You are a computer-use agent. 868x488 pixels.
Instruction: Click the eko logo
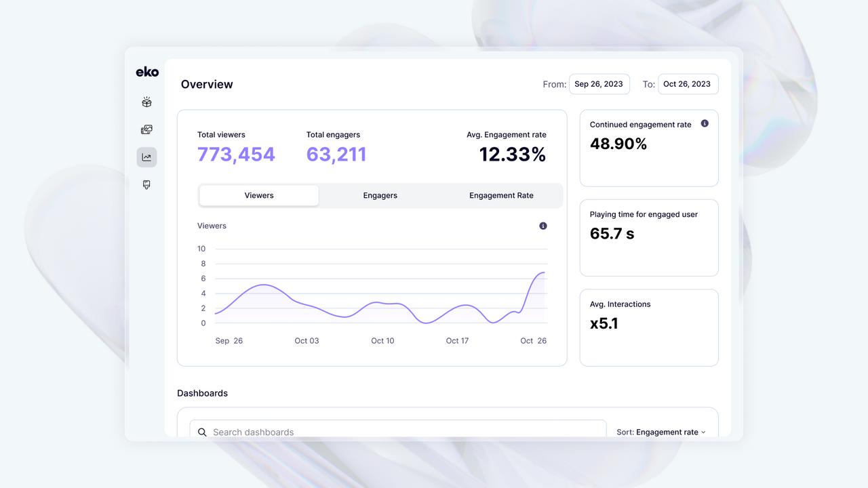[x=147, y=72]
